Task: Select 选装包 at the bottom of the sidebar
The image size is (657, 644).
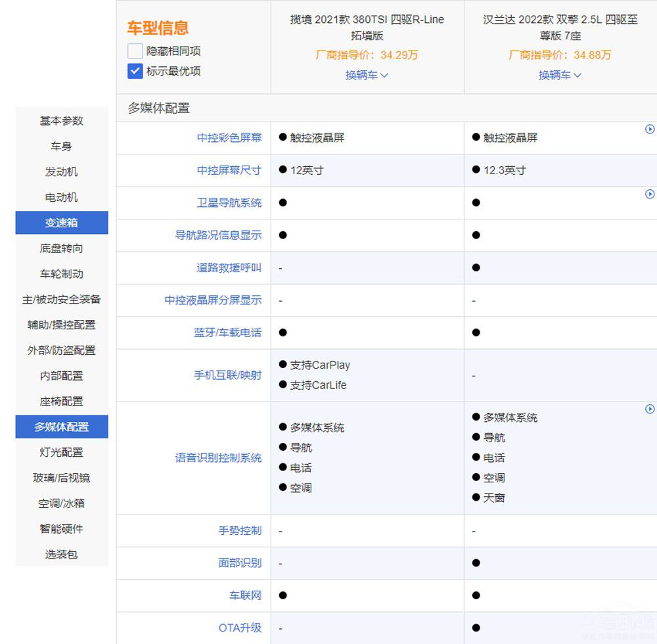Action: pos(61,555)
